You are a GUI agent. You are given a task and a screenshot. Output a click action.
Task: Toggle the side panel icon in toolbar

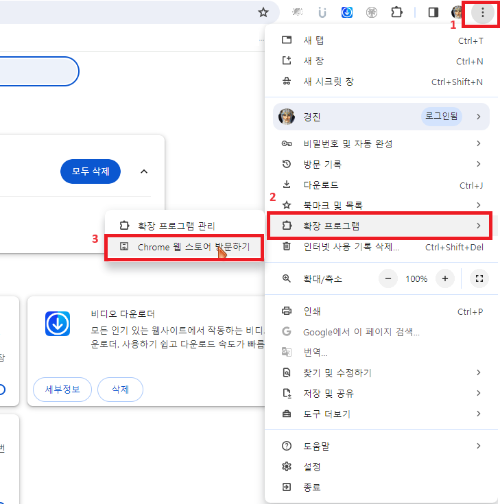pos(433,13)
